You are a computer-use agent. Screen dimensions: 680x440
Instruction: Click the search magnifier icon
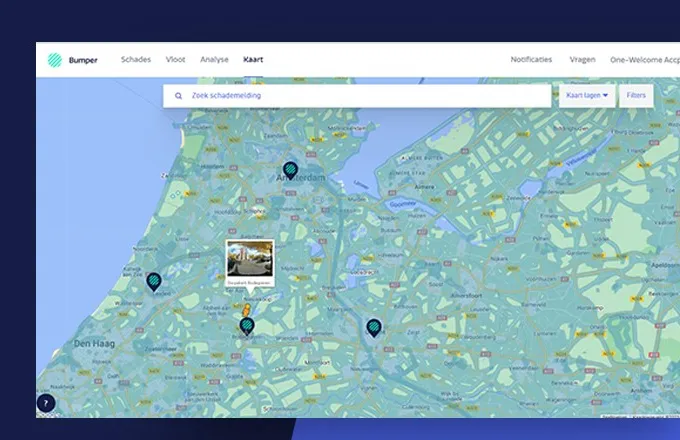click(x=179, y=96)
